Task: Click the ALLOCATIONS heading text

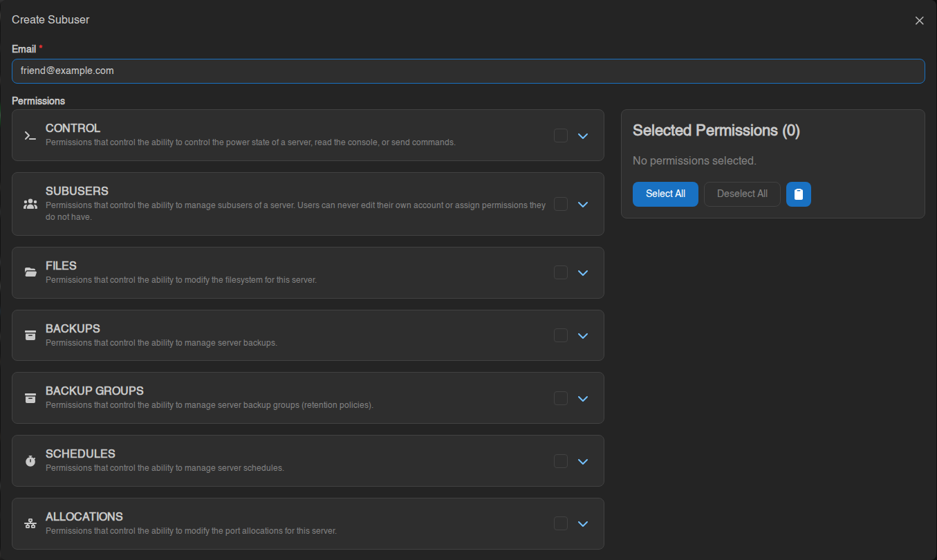Action: (x=84, y=517)
